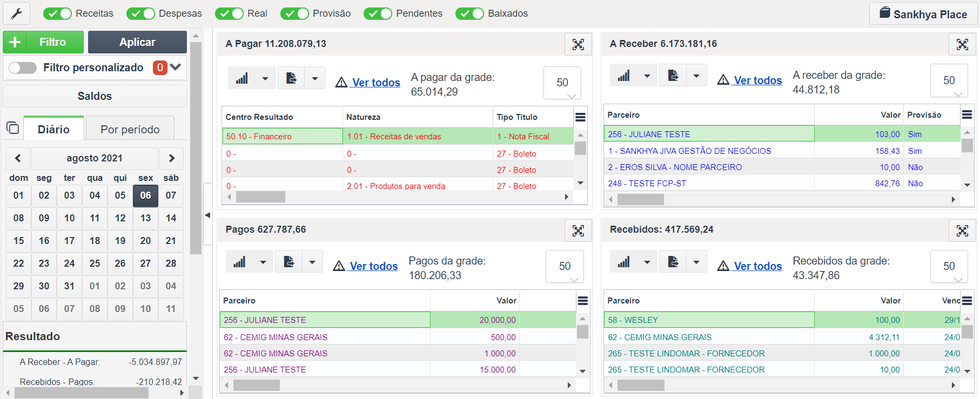Disable the Provisão toggle
Screen dimensions: 980x399
click(x=294, y=13)
